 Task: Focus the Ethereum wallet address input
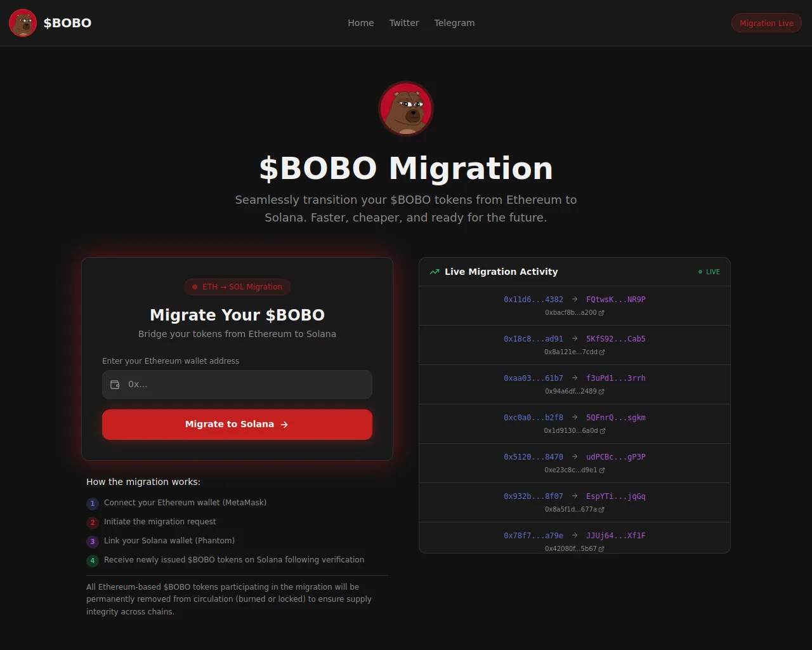(237, 385)
